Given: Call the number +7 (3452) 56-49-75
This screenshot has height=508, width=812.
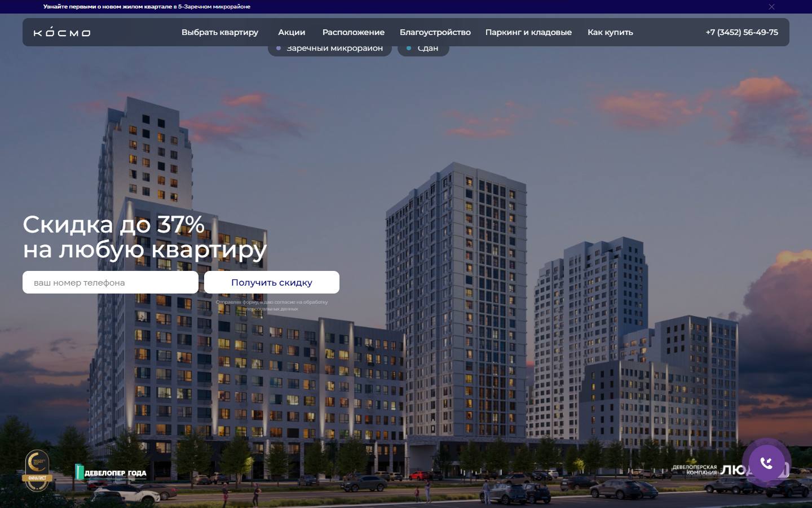Looking at the screenshot, I should (742, 32).
